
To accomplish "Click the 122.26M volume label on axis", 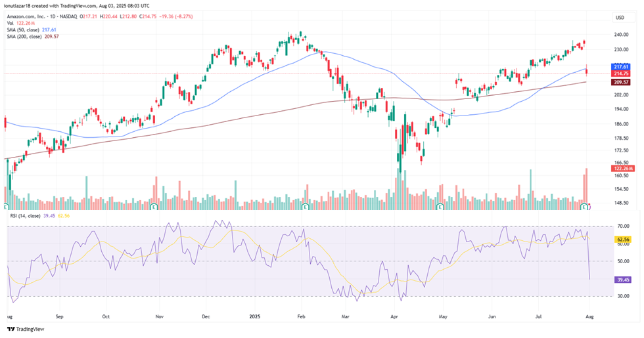I will [x=621, y=169].
